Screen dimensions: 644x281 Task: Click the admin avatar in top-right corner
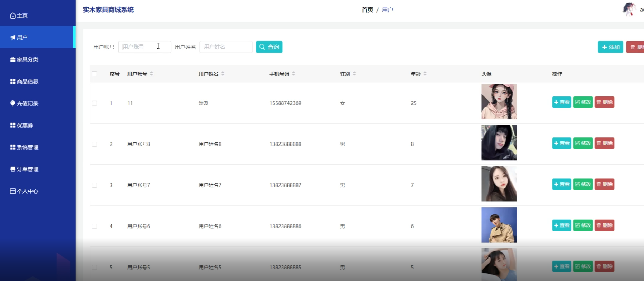(629, 10)
